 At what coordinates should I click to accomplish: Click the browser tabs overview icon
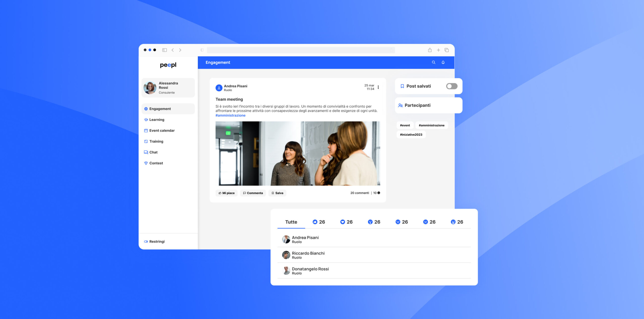[447, 50]
